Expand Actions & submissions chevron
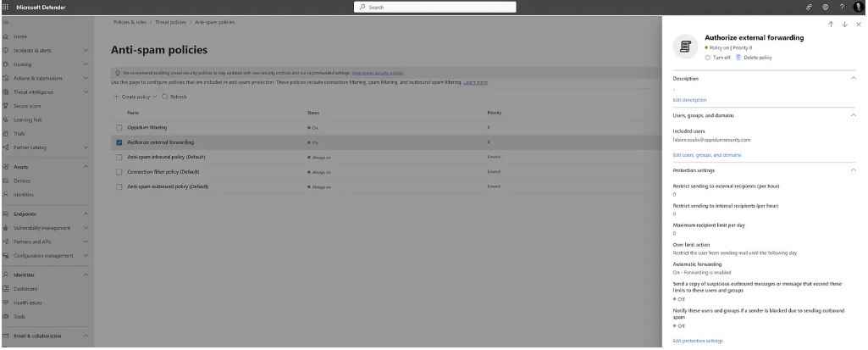 click(x=86, y=78)
